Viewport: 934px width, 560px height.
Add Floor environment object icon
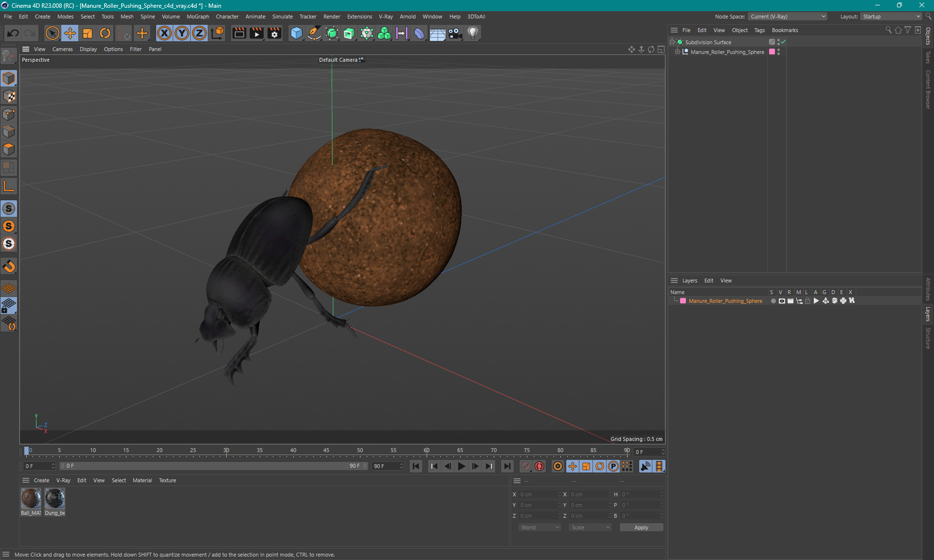(x=437, y=33)
